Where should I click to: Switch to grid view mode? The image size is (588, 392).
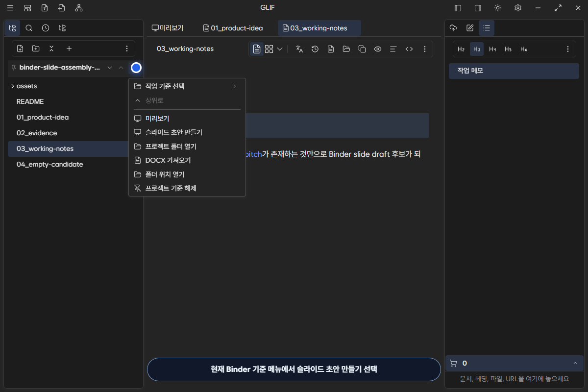pos(269,49)
